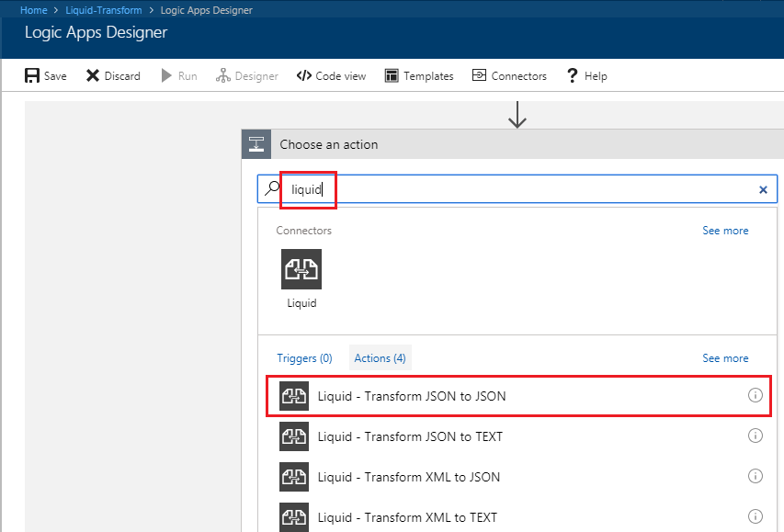Image resolution: width=784 pixels, height=532 pixels.
Task: Open the Templates toolbar item
Action: point(419,76)
